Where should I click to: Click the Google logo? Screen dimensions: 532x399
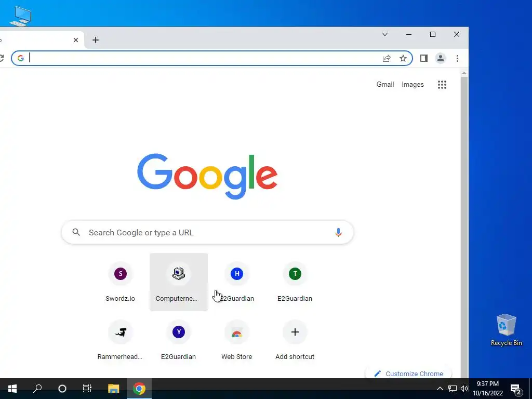(x=207, y=177)
